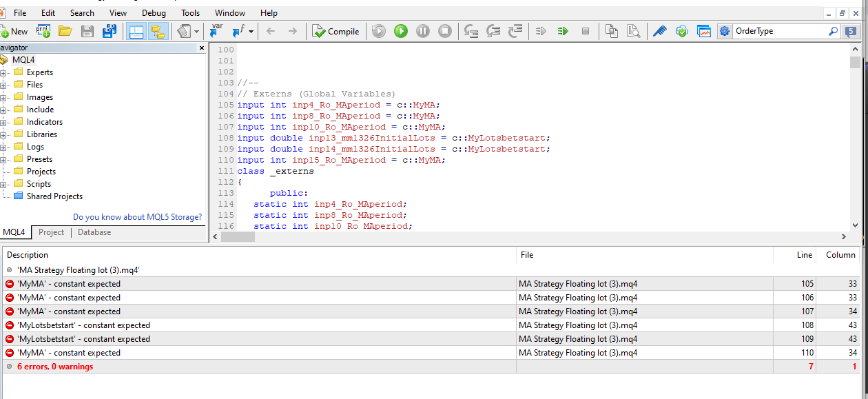Click the stop profiling square icon
This screenshot has height=399, width=868.
tap(586, 31)
